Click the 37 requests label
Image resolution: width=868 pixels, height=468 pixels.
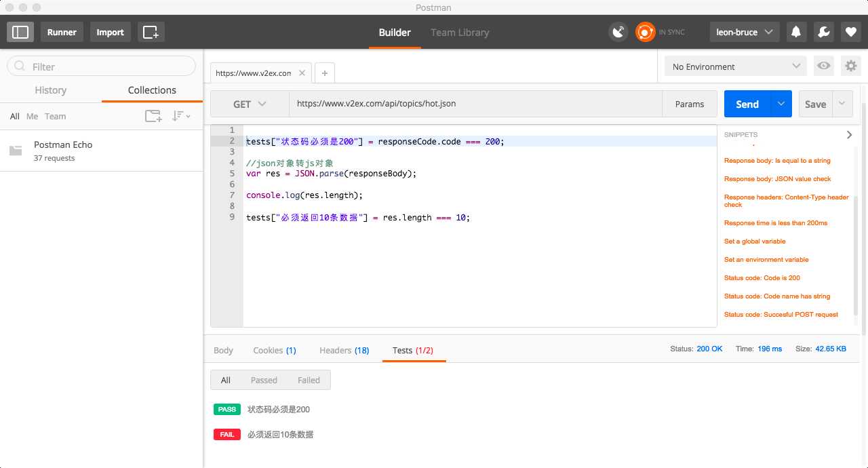[54, 158]
